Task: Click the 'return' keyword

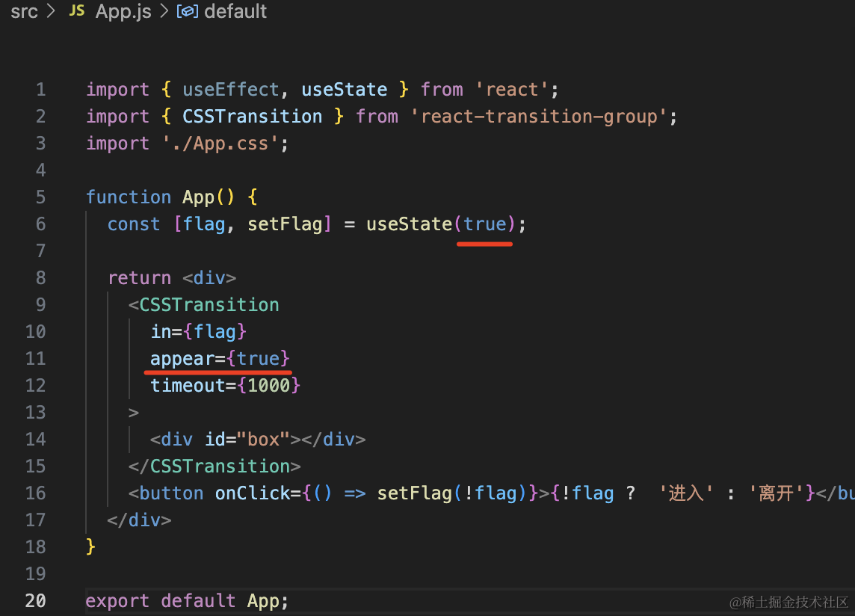Action: coord(140,278)
